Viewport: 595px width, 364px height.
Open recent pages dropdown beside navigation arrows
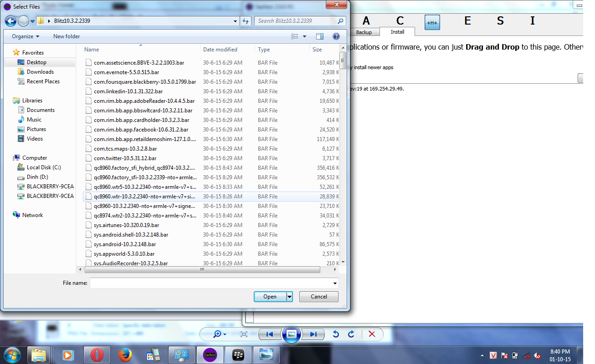pos(32,21)
